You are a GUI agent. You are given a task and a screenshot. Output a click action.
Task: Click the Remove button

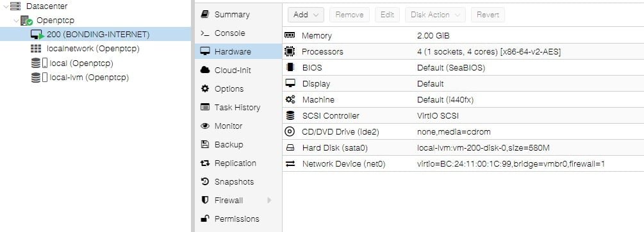click(349, 15)
